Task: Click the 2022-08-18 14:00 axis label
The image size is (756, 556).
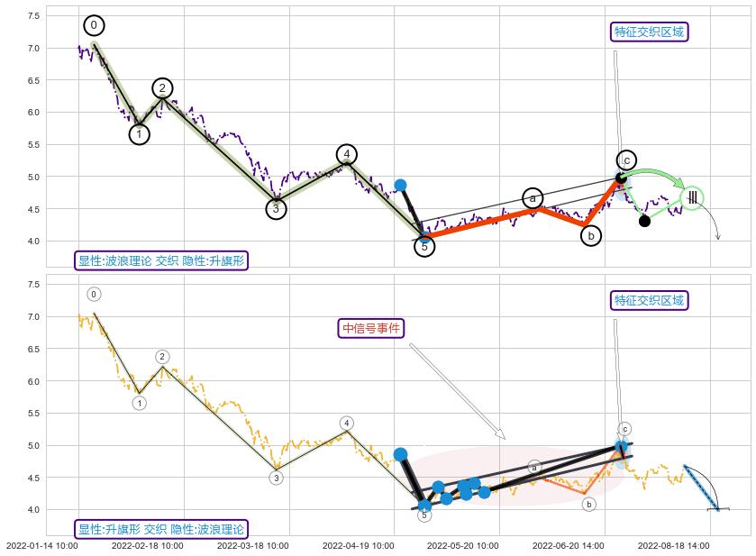Action: tap(673, 545)
